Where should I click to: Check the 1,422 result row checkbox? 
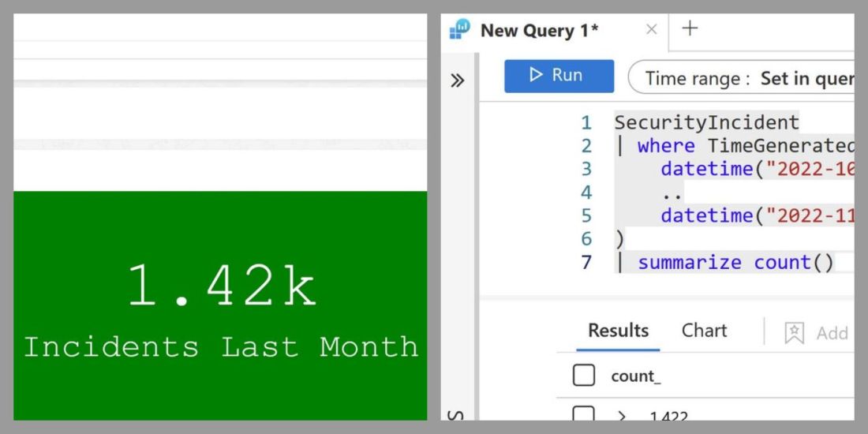click(x=584, y=413)
